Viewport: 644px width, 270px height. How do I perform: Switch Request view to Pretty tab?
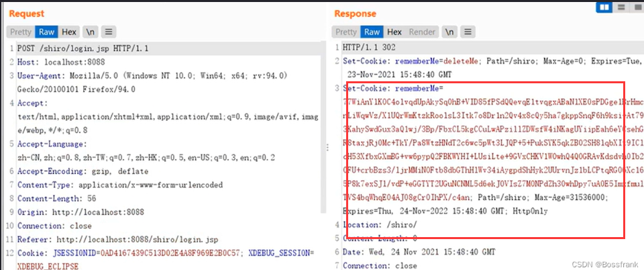(21, 32)
